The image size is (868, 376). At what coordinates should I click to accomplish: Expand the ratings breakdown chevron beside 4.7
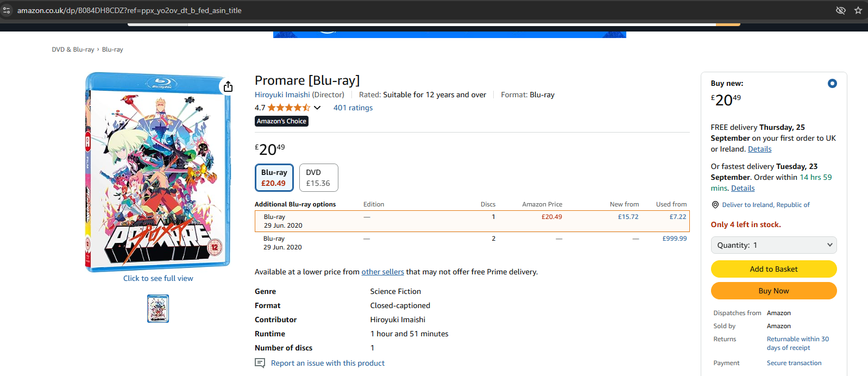[x=317, y=108]
